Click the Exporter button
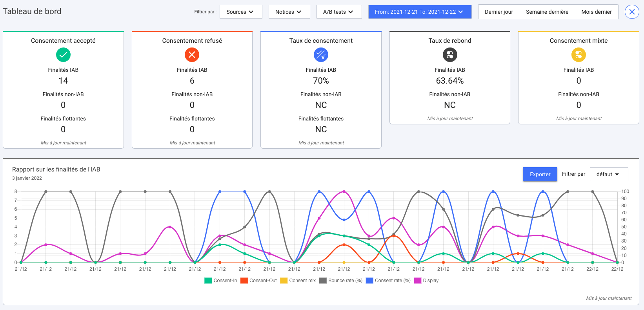This screenshot has width=644, height=310. 540,174
